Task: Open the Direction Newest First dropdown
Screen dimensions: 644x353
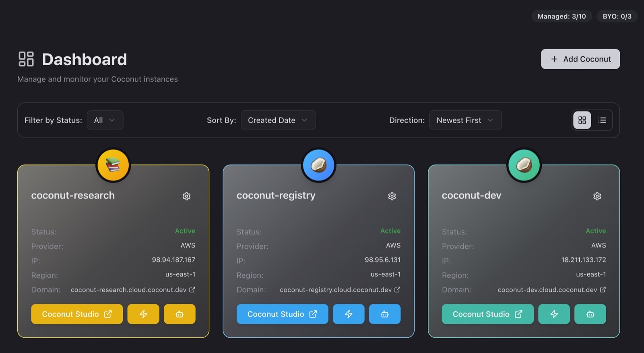Action: coord(465,120)
